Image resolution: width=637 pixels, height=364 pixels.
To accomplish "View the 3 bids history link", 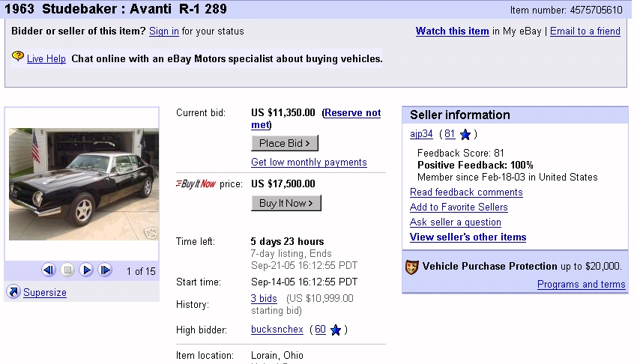I will tap(264, 298).
